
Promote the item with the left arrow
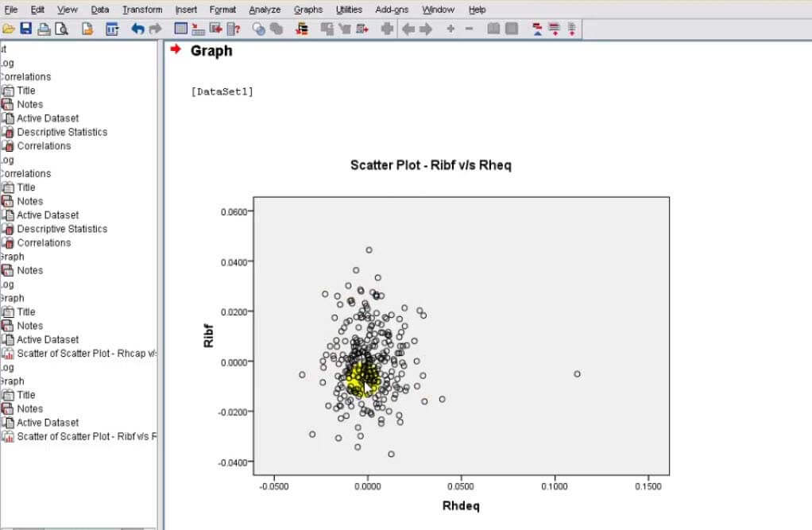tap(408, 29)
